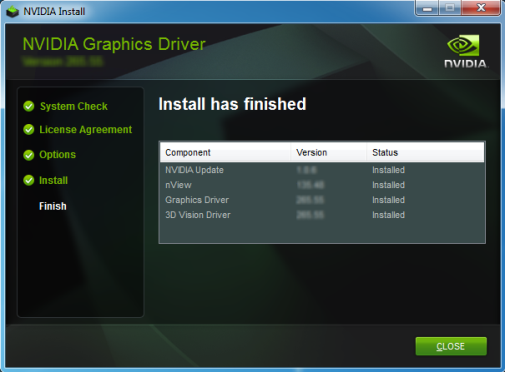Select the nView component row
505x372 pixels.
coord(322,185)
